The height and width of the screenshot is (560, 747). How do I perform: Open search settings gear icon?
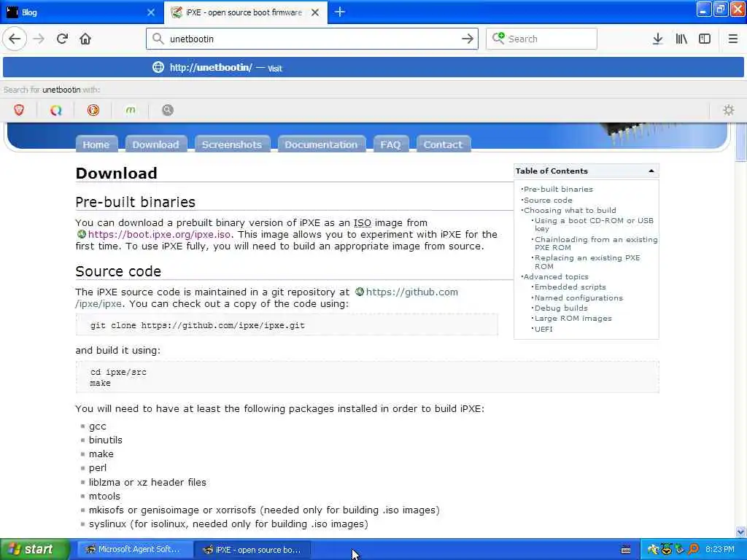pos(729,110)
